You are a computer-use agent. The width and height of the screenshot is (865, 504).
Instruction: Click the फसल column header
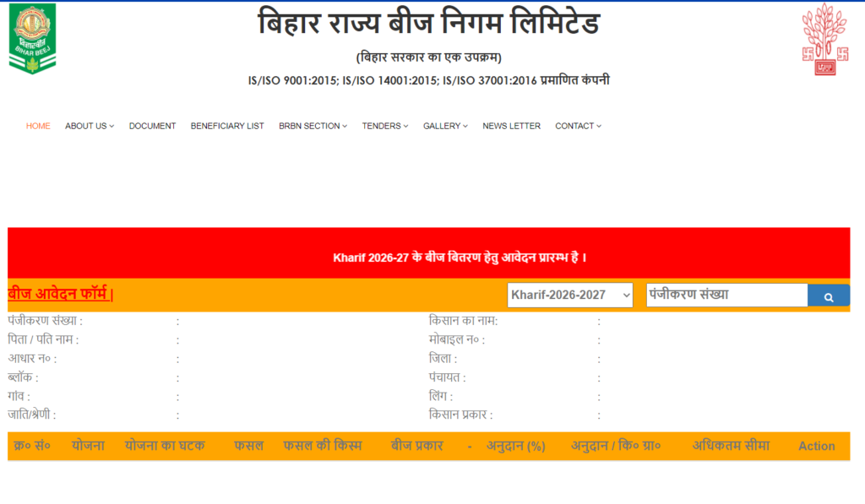click(x=248, y=446)
